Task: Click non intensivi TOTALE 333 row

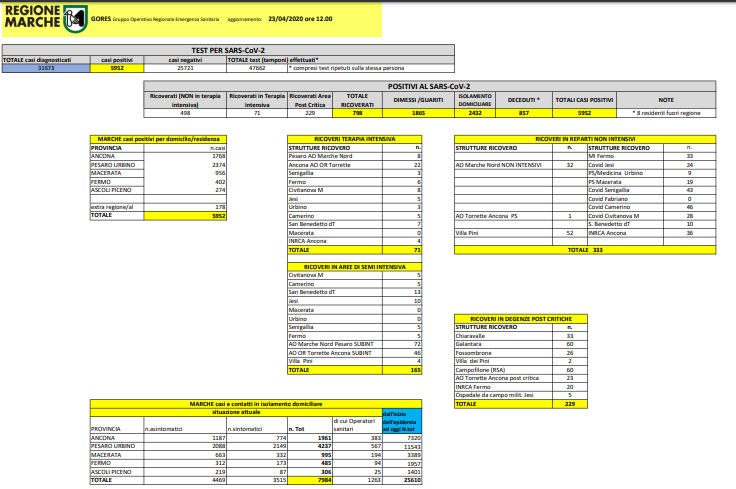Action: point(585,250)
